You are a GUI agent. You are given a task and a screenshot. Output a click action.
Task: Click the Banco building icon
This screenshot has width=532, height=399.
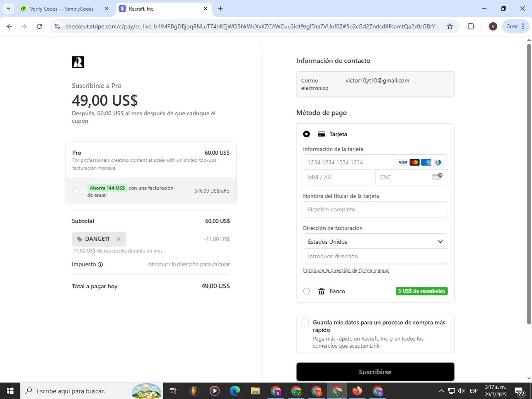point(321,291)
